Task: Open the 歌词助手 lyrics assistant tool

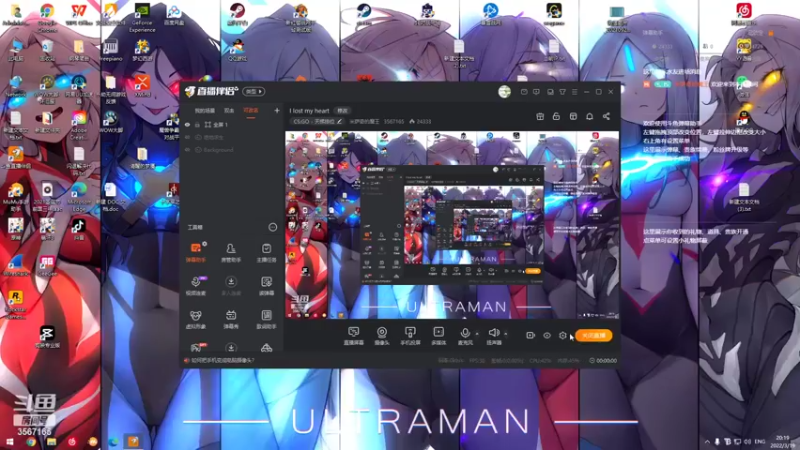Action: click(266, 319)
